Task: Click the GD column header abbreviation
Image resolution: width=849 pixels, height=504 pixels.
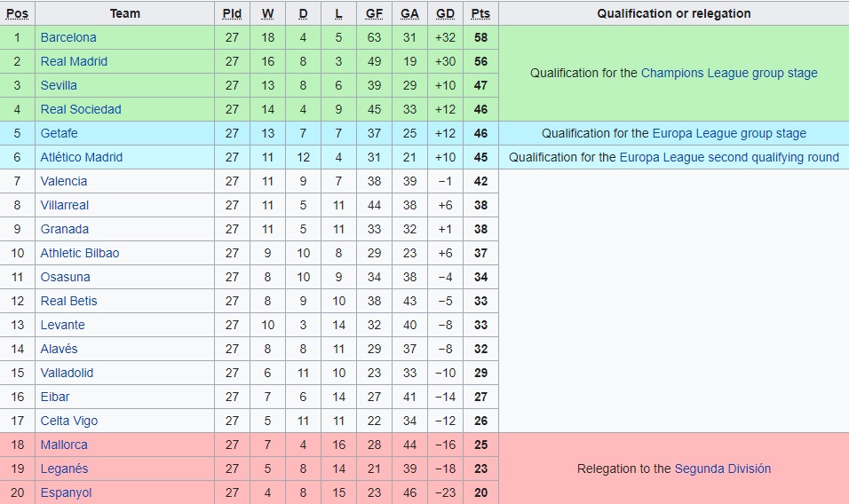Action: coord(445,13)
